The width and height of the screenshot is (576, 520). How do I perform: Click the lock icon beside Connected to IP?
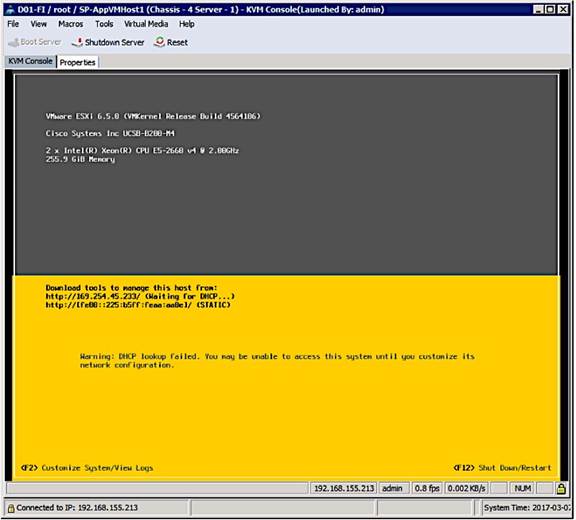tap(11, 508)
